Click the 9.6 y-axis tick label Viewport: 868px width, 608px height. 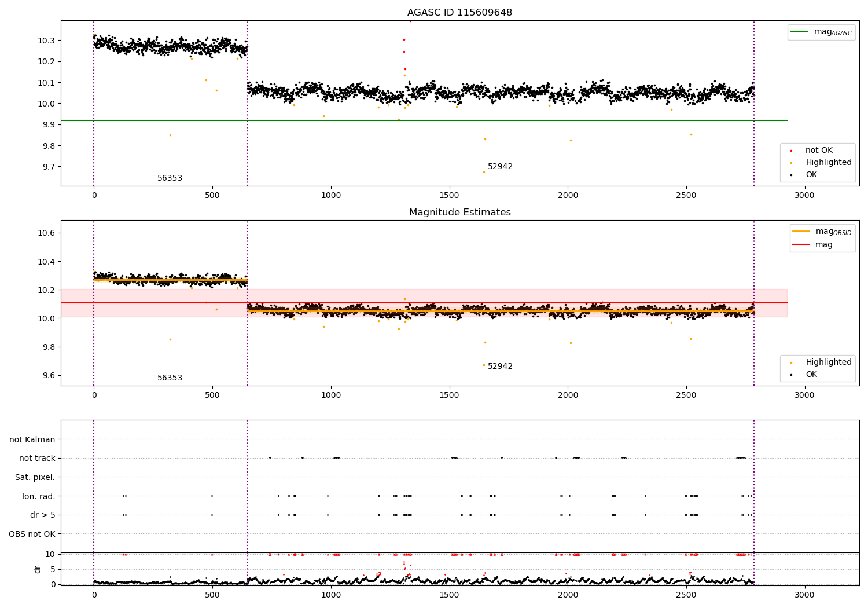click(49, 375)
